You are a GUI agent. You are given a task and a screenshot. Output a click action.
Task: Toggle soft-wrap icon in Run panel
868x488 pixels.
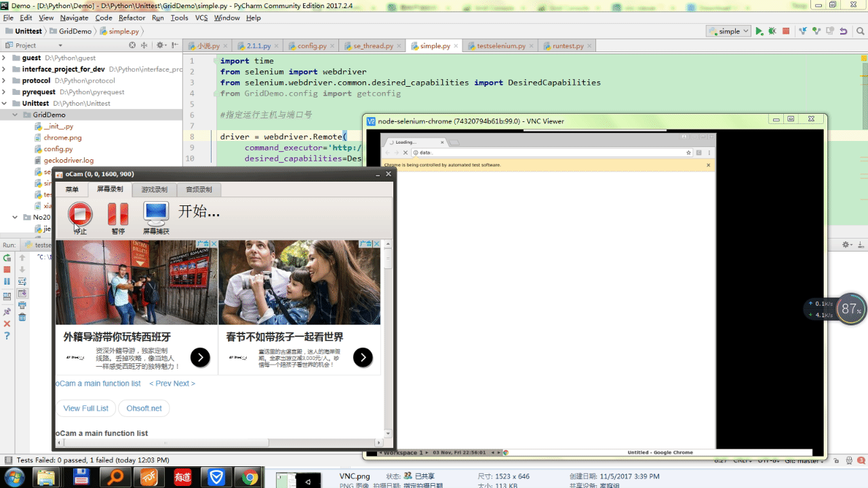(x=22, y=281)
